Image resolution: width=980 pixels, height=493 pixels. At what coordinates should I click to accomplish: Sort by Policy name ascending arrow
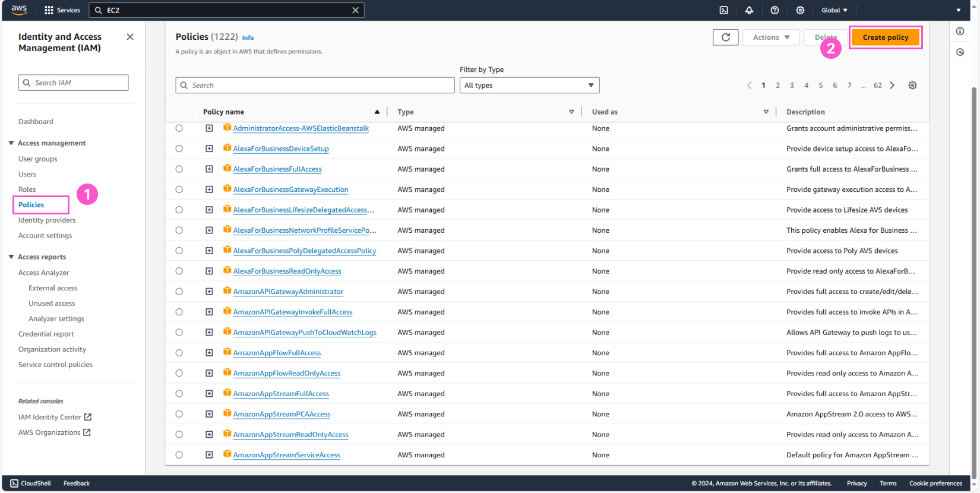[x=377, y=112]
